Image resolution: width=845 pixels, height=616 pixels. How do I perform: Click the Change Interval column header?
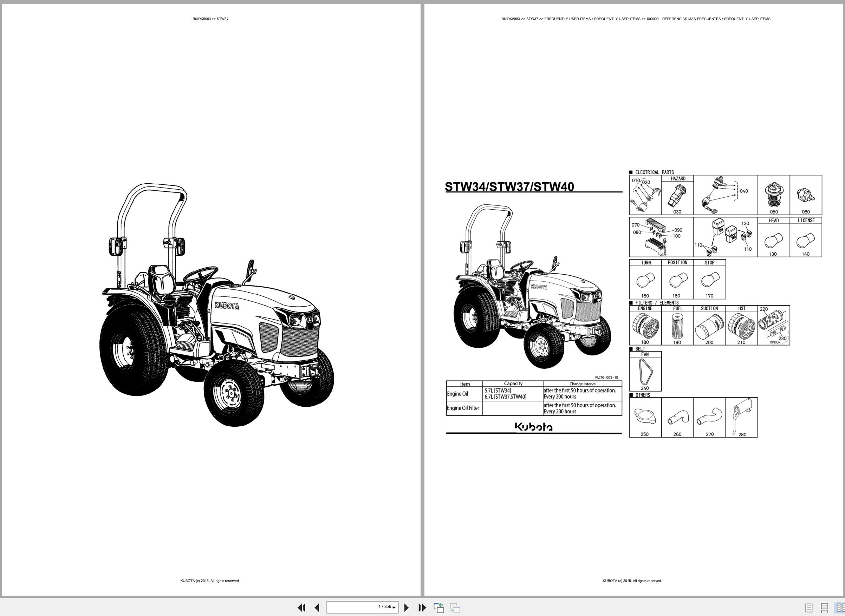click(x=583, y=384)
